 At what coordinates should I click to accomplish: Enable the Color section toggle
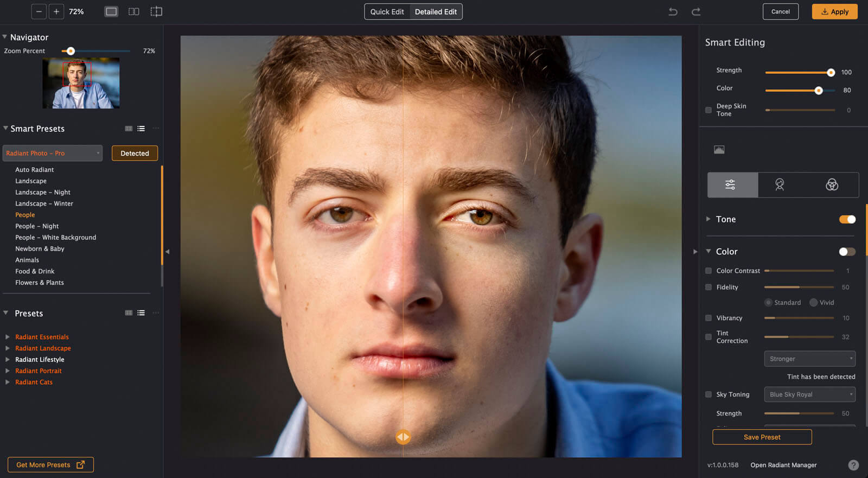847,252
